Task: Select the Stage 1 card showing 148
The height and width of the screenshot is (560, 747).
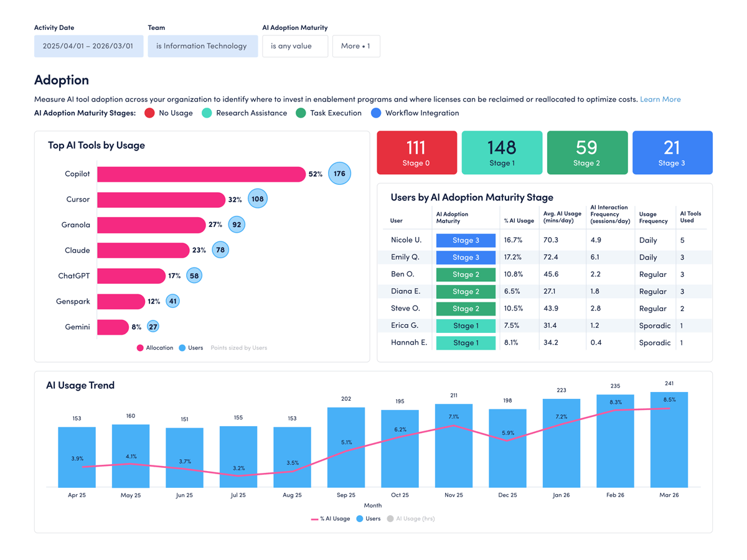Action: pos(502,152)
